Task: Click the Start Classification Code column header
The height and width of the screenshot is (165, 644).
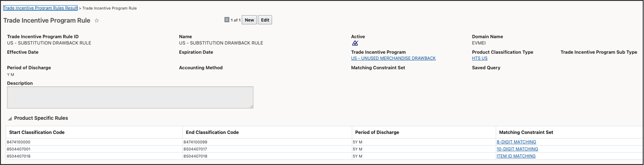Action: pyautogui.click(x=37, y=132)
